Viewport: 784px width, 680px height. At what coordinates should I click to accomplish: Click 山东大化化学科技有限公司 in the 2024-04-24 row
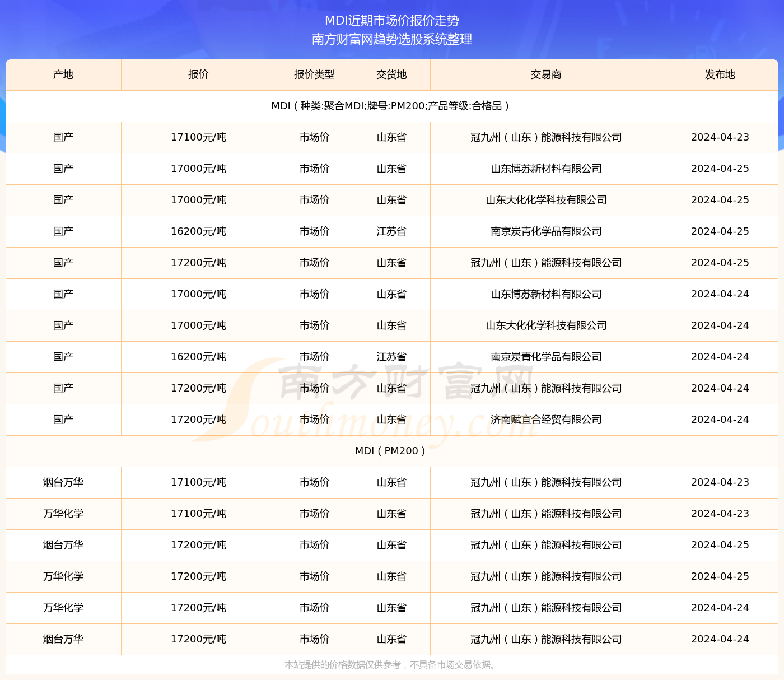click(x=546, y=325)
